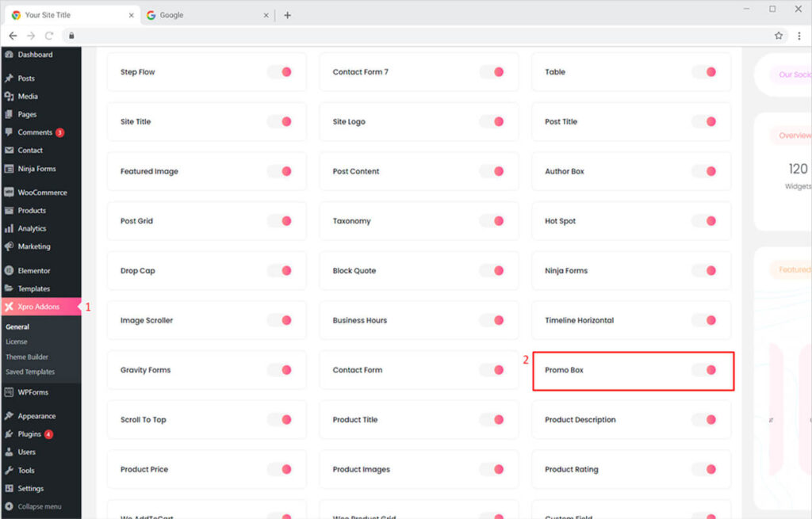The width and height of the screenshot is (812, 519).
Task: Turn off the Contact Form 7 toggle
Action: (492, 72)
